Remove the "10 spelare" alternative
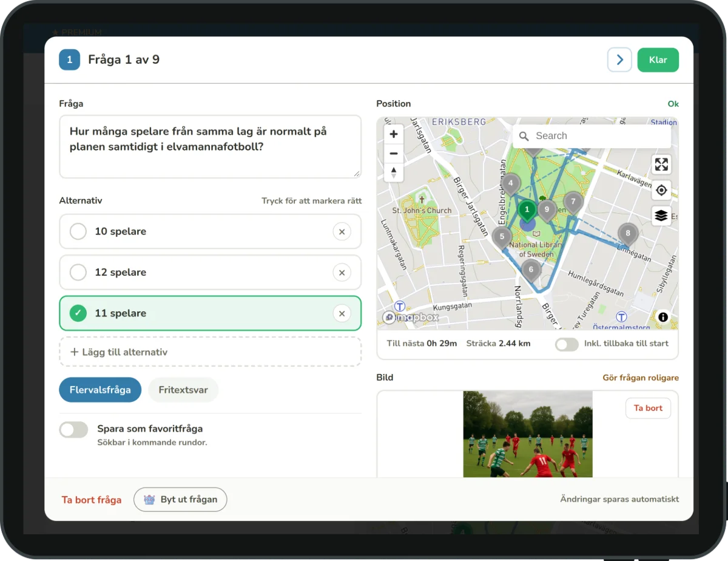 point(342,231)
